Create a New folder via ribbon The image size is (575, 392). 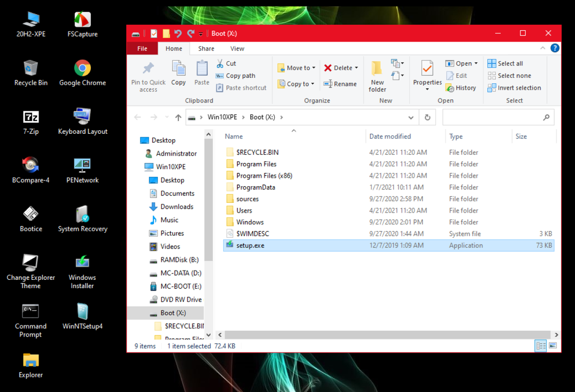(x=377, y=77)
